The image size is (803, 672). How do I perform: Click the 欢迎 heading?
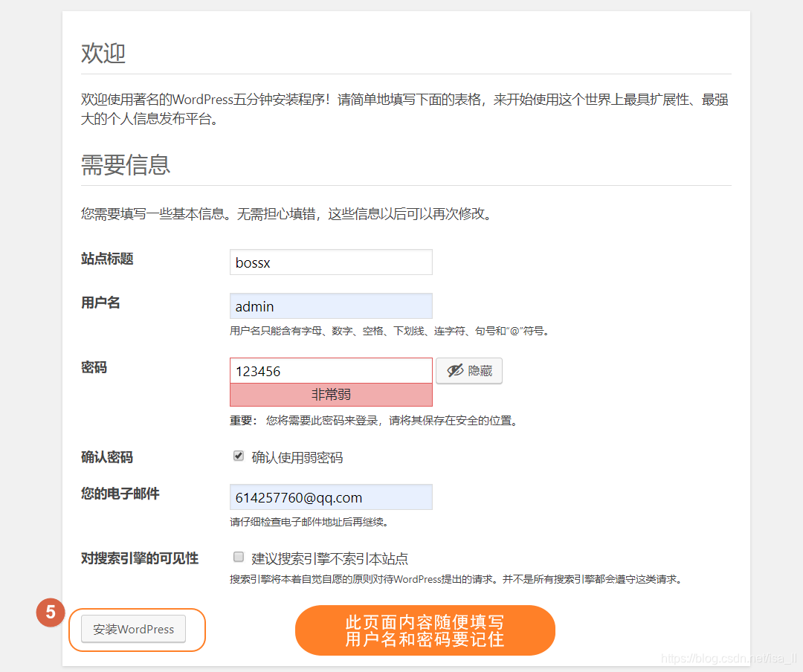click(103, 54)
